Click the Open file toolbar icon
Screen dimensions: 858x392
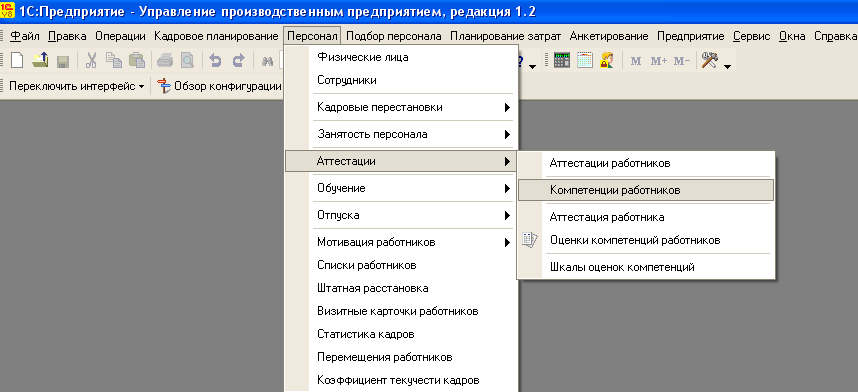(x=40, y=60)
